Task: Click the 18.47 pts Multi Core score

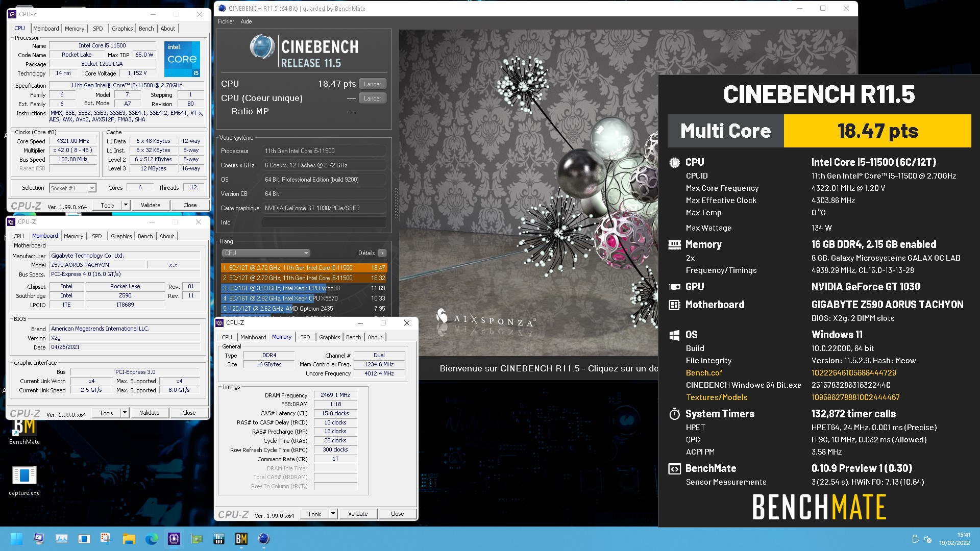Action: (877, 131)
